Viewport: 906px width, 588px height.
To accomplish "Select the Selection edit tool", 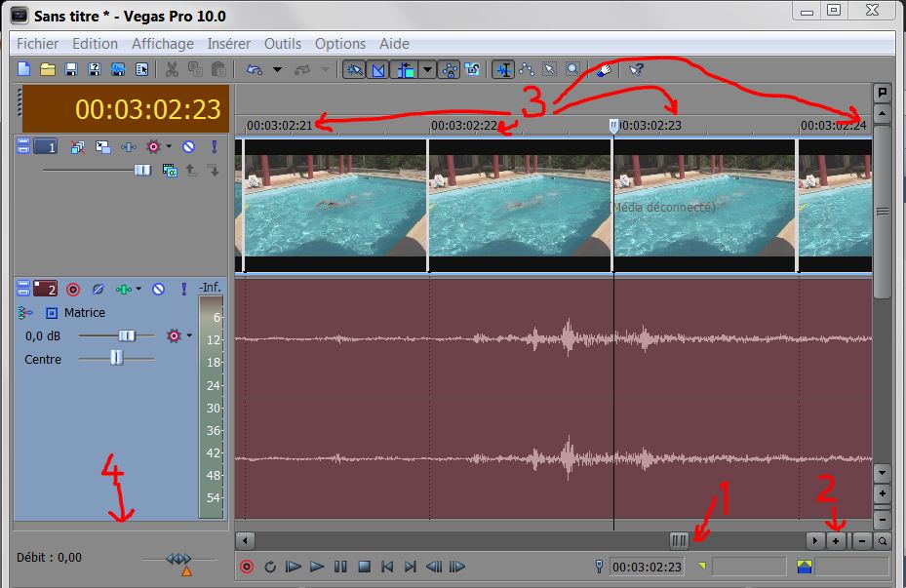I will click(x=549, y=70).
